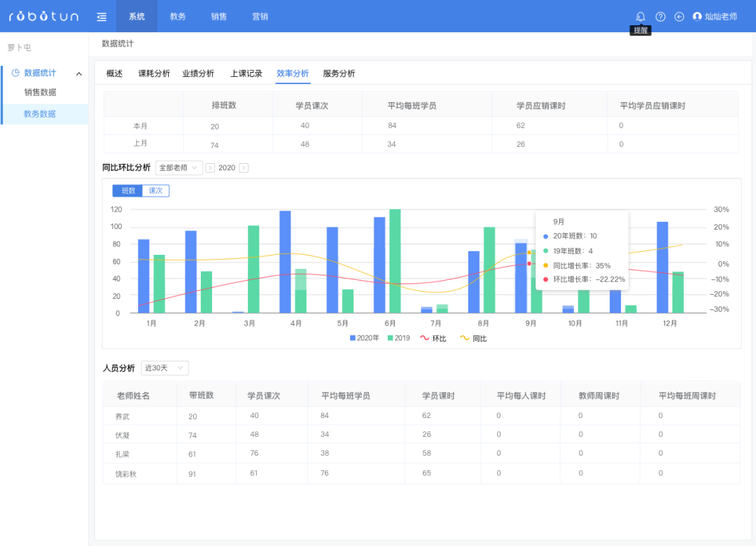Open the 近30天 time range dropdown

[164, 367]
